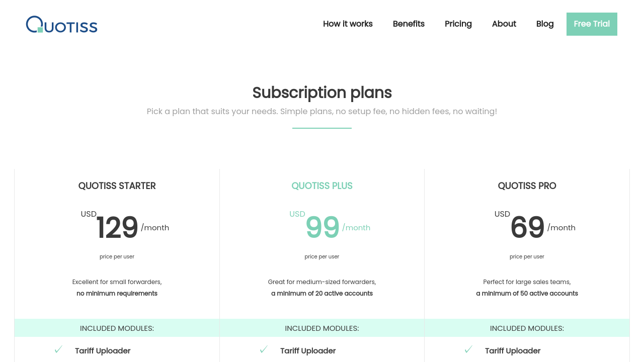Navigate to the About page
The height and width of the screenshot is (362, 644).
[504, 24]
